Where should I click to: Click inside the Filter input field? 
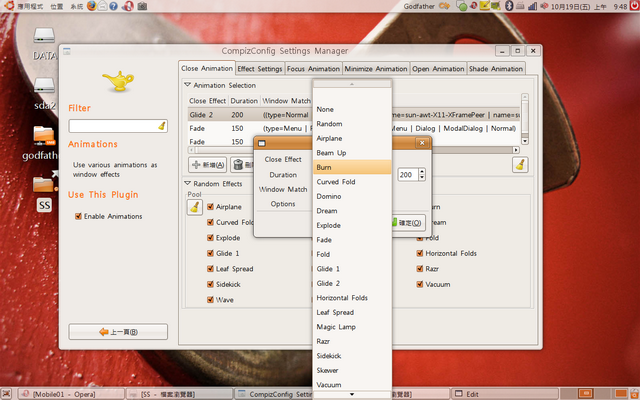point(118,126)
